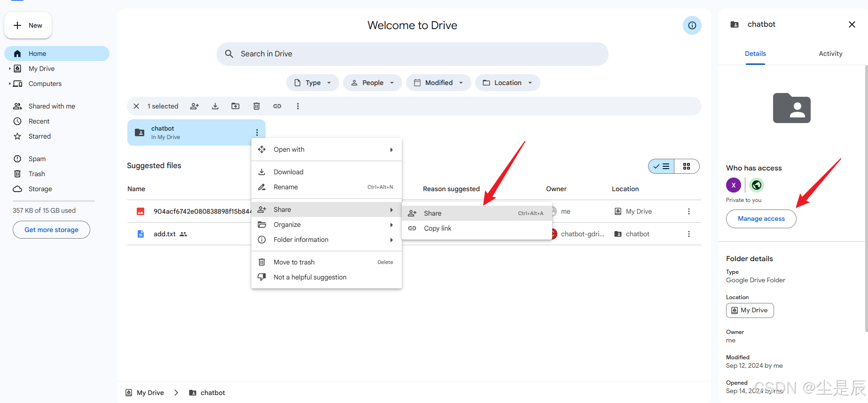
Task: Click move-to-folder icon in selection toolbar
Action: [x=235, y=106]
